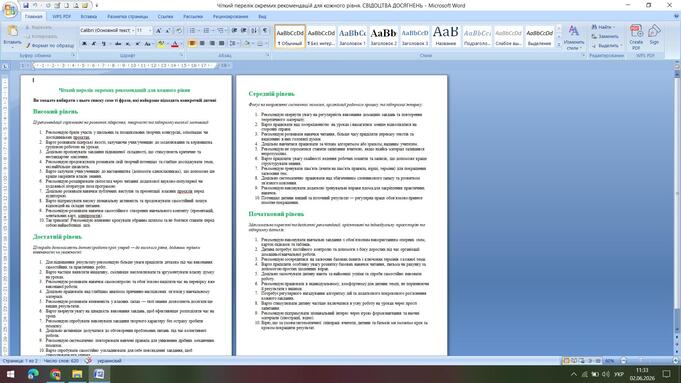Open the Вид tab
The width and height of the screenshot is (681, 383).
262,17
